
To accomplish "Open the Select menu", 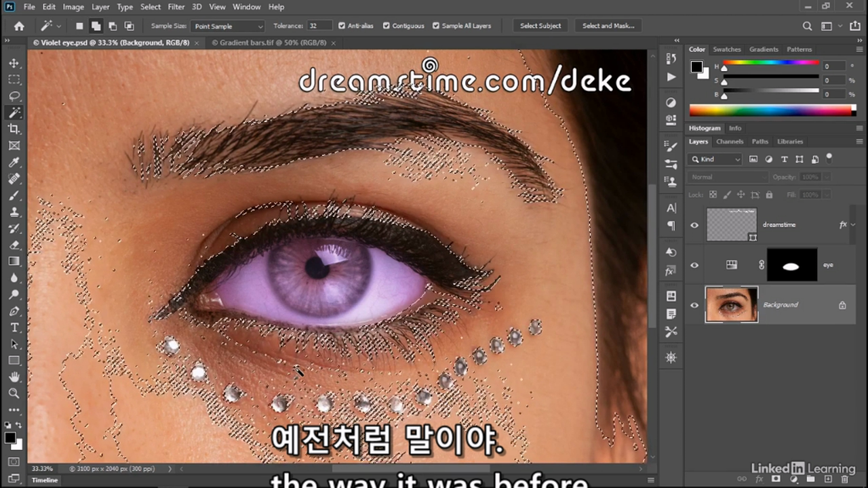I will [x=151, y=7].
